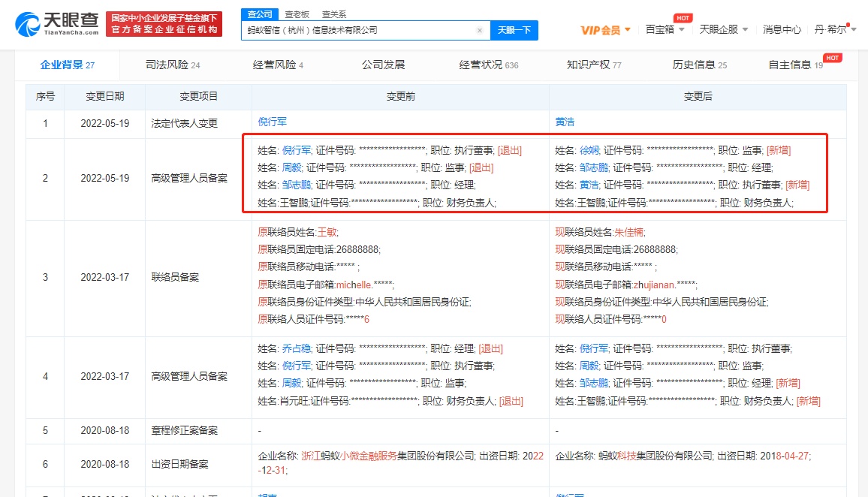Click the 变更项目 column header
The image size is (868, 497).
click(199, 96)
